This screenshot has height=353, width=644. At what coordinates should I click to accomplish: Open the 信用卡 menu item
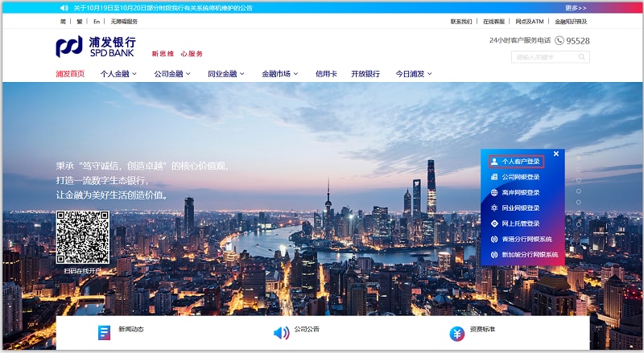tap(325, 74)
